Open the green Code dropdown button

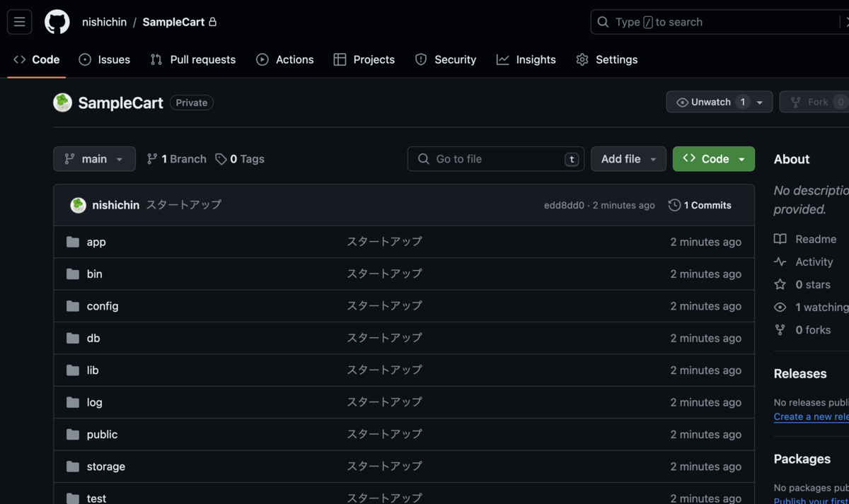[714, 159]
